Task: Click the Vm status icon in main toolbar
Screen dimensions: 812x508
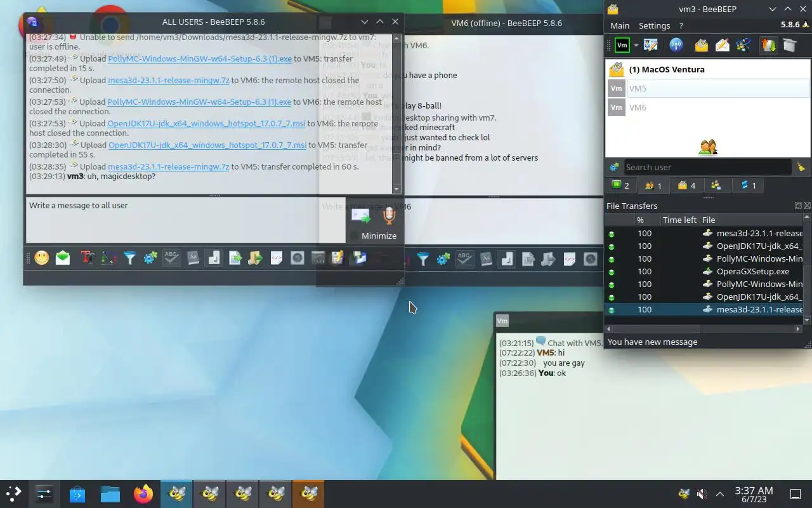Action: (622, 45)
